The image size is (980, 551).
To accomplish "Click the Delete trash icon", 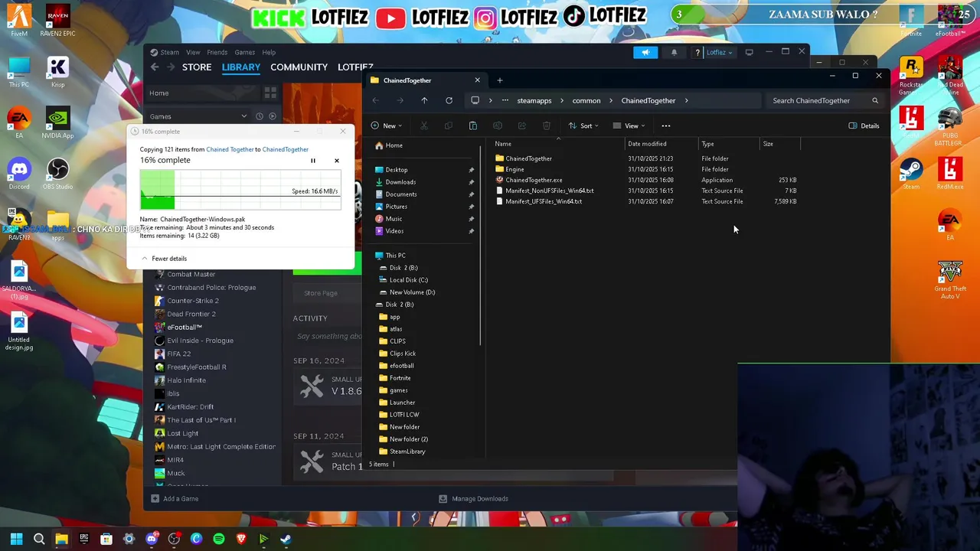I will pyautogui.click(x=547, y=126).
